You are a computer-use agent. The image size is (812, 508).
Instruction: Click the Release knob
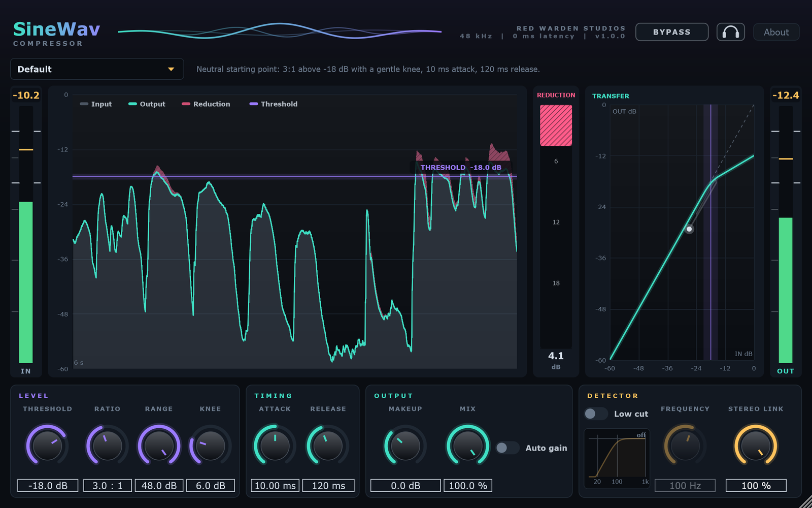pos(328,446)
